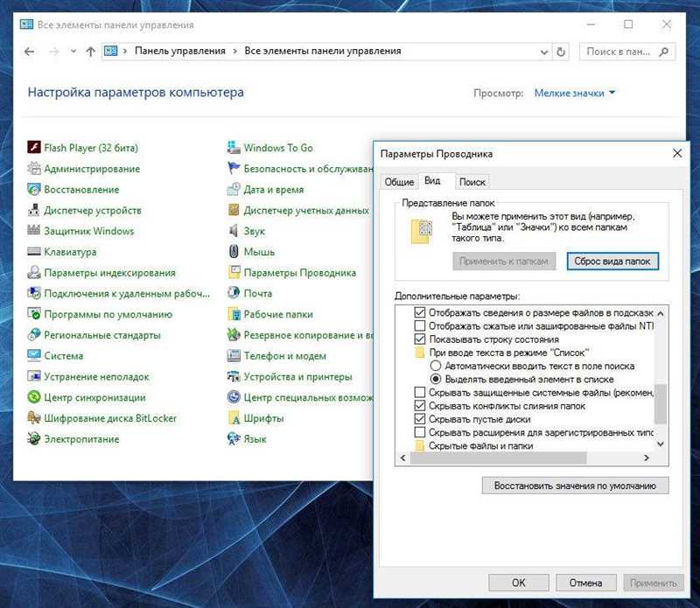
Task: Click scroll-right arrow of settings list
Action: [646, 458]
